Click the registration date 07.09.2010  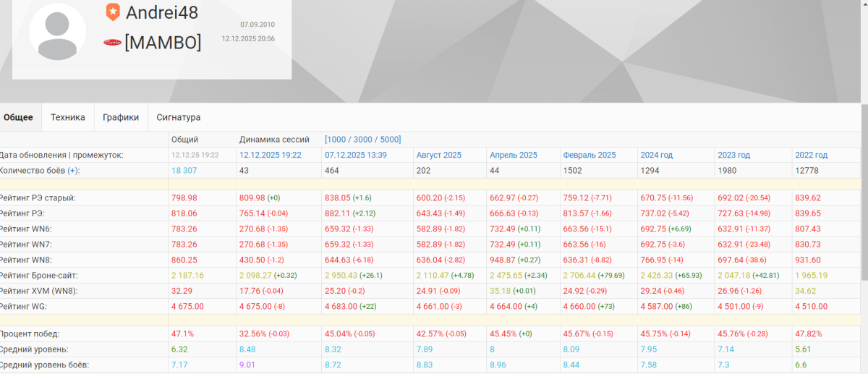click(x=258, y=25)
